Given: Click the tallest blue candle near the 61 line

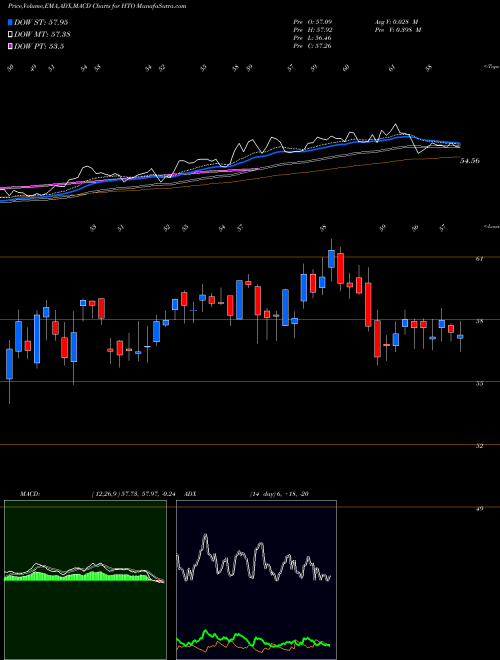Looking at the screenshot, I should point(331,258).
